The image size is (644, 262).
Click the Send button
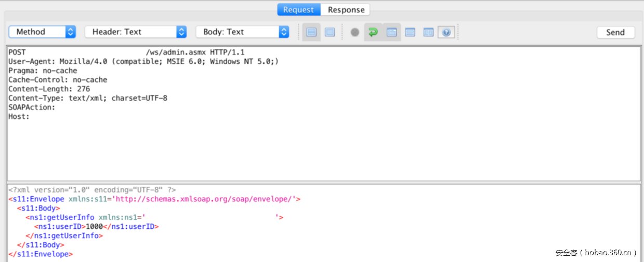click(615, 32)
